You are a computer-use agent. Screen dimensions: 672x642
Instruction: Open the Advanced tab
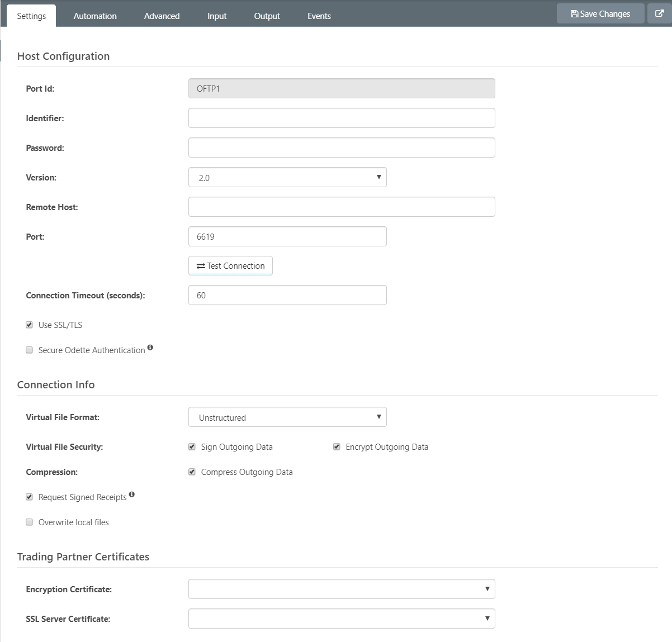pos(162,16)
